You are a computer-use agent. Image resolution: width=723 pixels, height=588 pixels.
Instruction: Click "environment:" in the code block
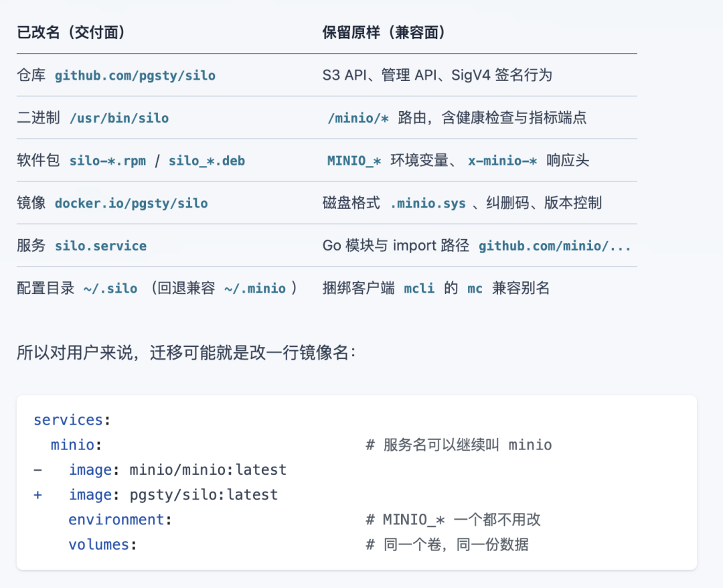120,520
